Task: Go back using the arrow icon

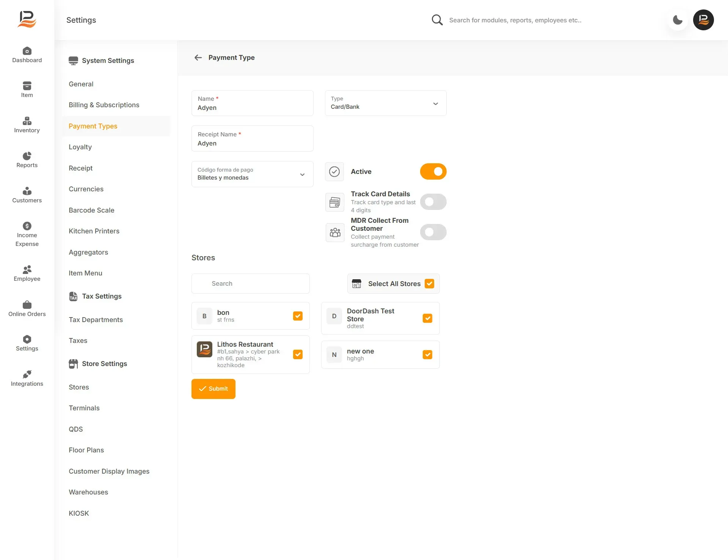Action: click(x=198, y=58)
